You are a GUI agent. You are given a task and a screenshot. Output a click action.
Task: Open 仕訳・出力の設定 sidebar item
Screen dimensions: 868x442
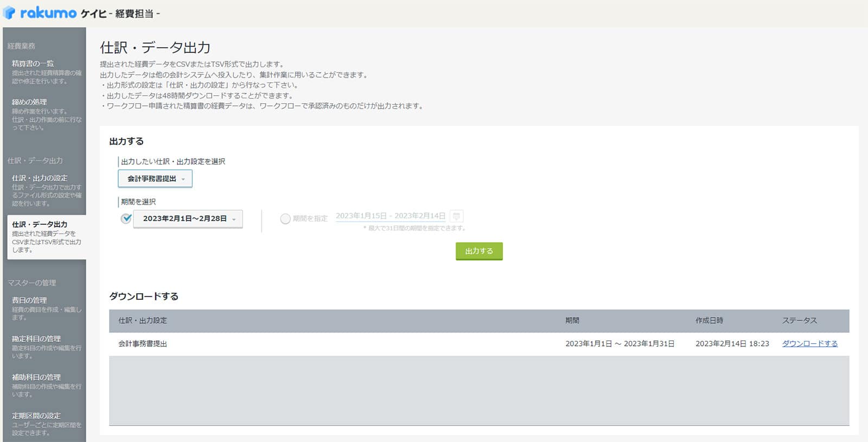click(40, 178)
